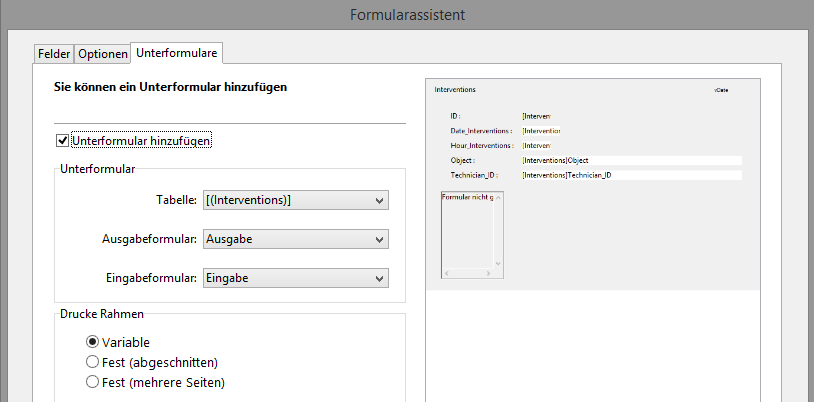Screen dimensions: 814x402
Task: Switch to the Felder tab
Action: click(54, 52)
